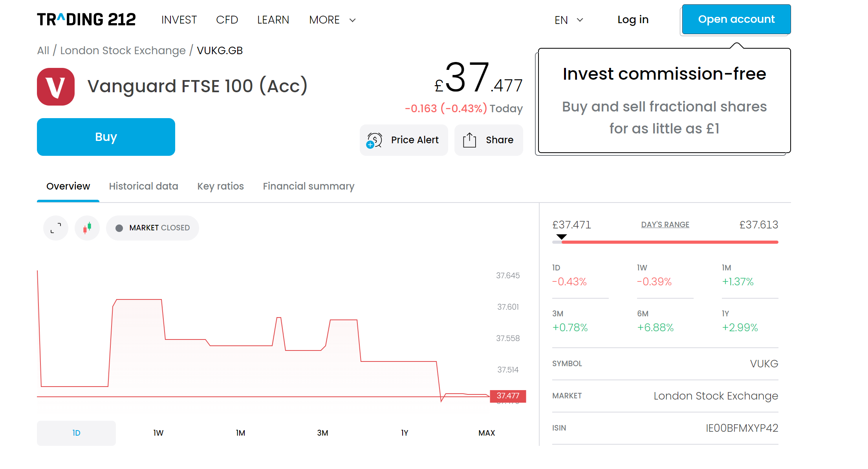Click the red day's range bar
The width and height of the screenshot is (868, 469).
670,242
